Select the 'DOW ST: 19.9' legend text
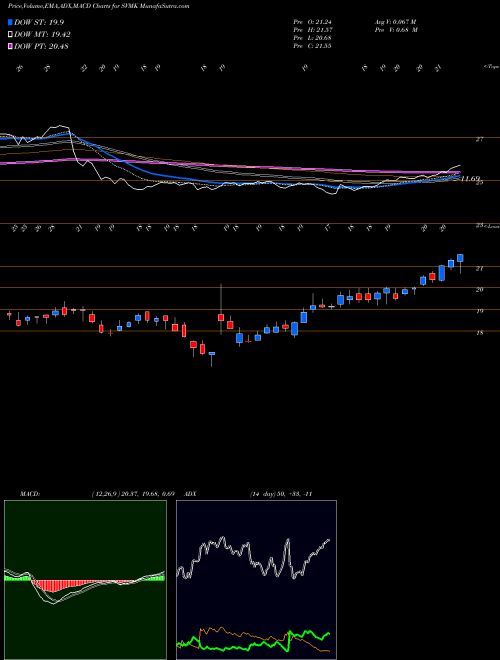This screenshot has width=500, height=660. coord(39,22)
